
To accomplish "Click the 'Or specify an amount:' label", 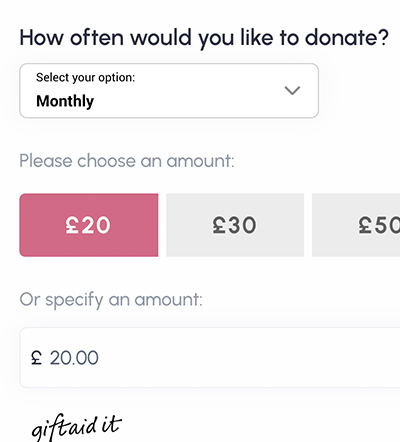I will (x=111, y=300).
